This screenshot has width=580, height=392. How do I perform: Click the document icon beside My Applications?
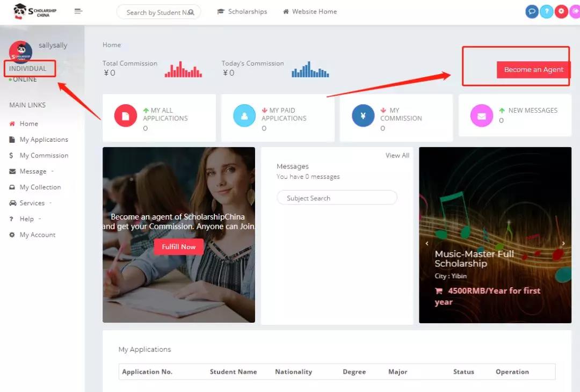pyautogui.click(x=12, y=140)
